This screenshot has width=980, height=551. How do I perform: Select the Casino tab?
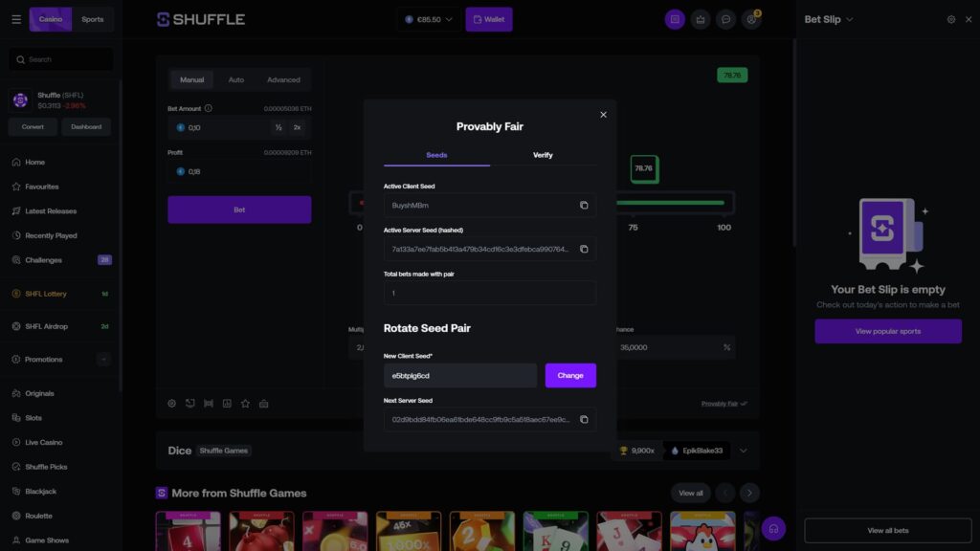pos(51,19)
